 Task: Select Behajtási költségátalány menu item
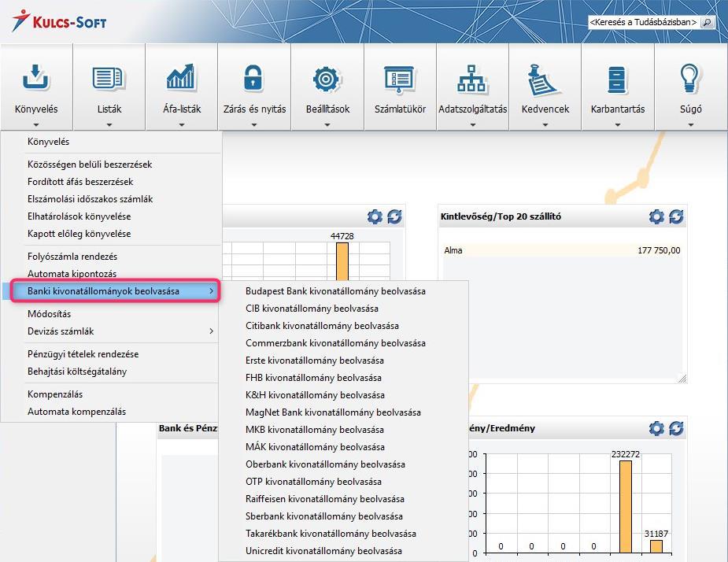pos(110,372)
